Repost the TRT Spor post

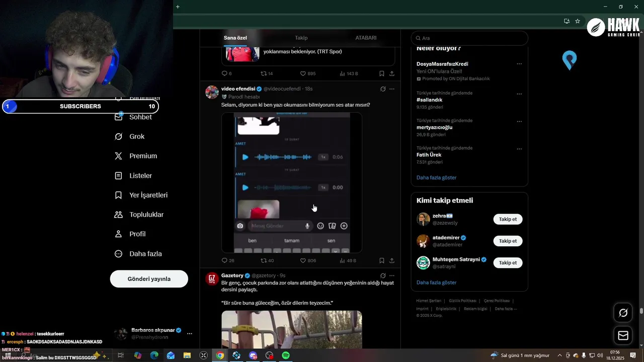tap(267, 73)
